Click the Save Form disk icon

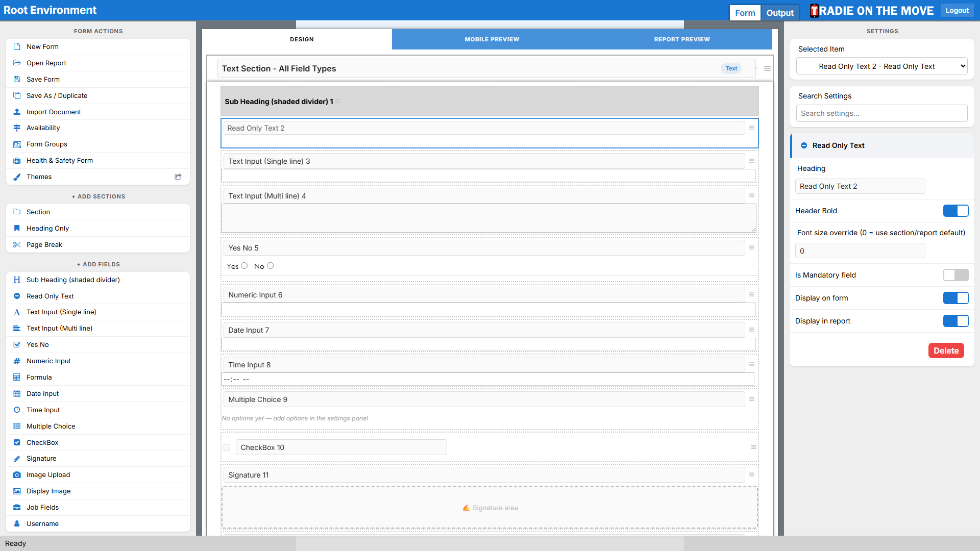17,79
